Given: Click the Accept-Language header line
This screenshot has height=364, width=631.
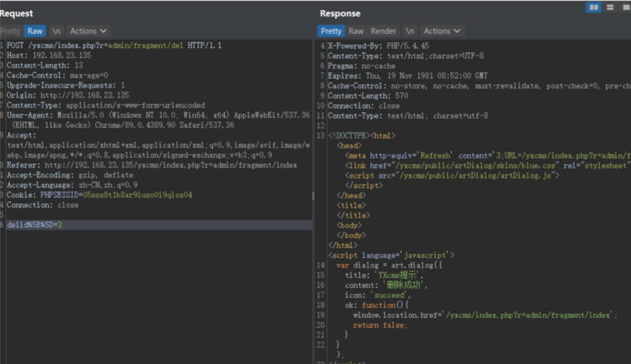Looking at the screenshot, I should coord(72,185).
